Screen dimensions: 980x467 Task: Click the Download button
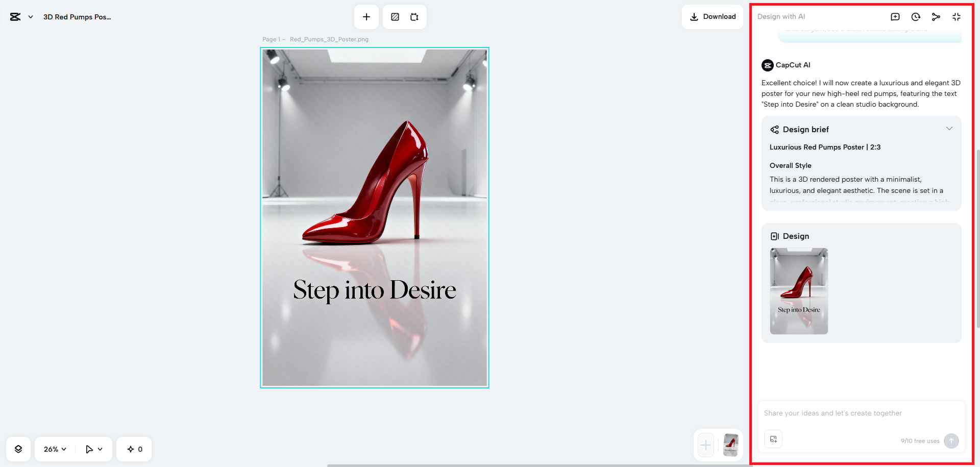coord(713,16)
